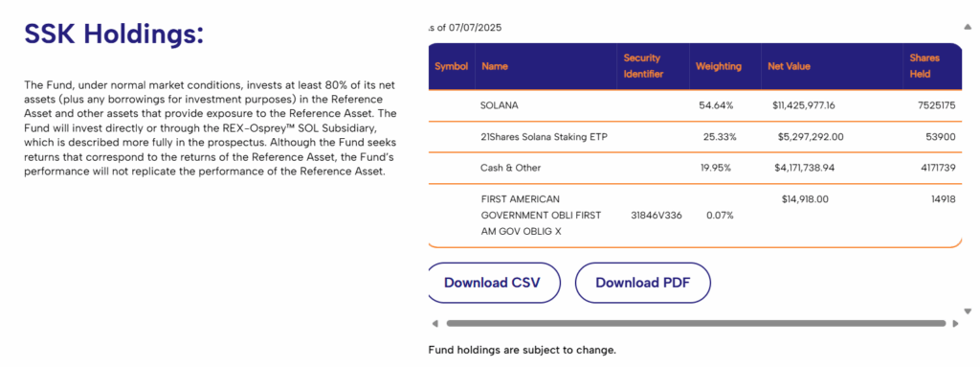Click the Download CSV button
This screenshot has height=367, width=980.
pyautogui.click(x=493, y=283)
